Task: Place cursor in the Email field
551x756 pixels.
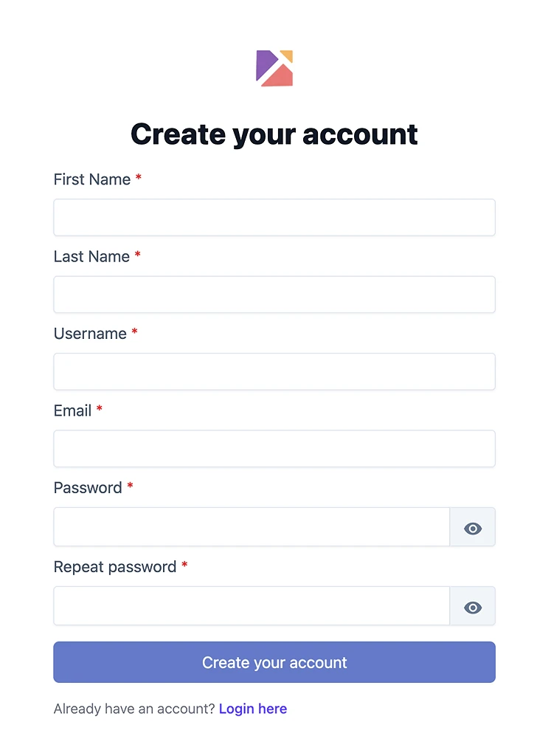Action: (x=274, y=449)
